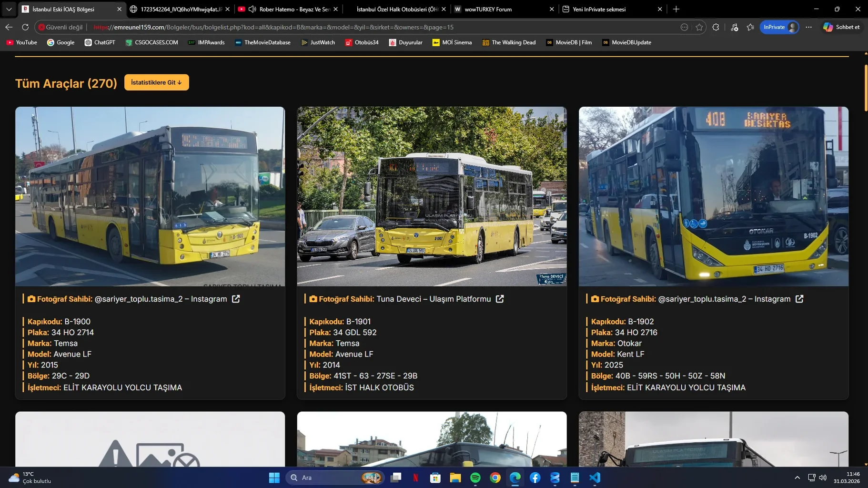Screen dimensions: 868x488
Task: Open TheMovieDatabase bookmark
Action: coord(262,42)
